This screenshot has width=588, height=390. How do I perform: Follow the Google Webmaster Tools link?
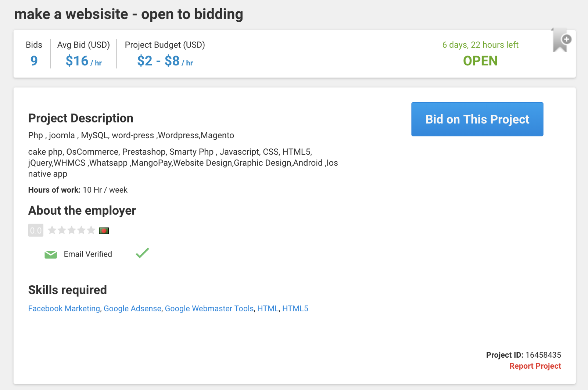coord(209,308)
